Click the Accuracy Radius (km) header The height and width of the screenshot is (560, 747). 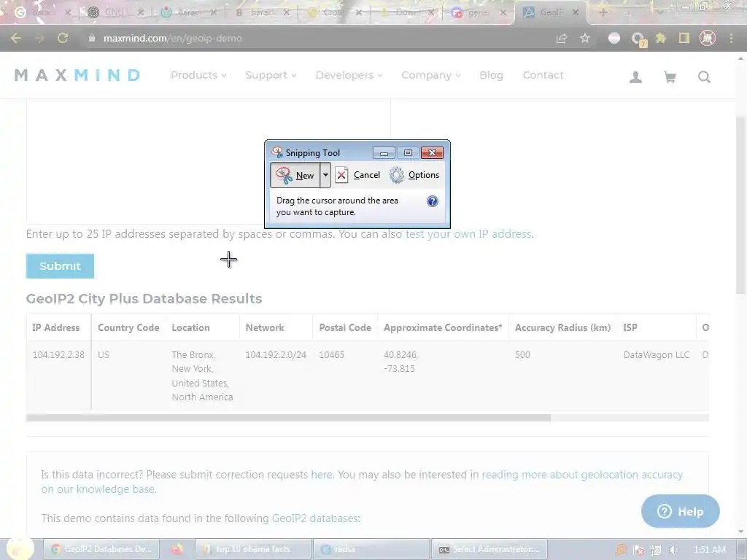coord(562,327)
